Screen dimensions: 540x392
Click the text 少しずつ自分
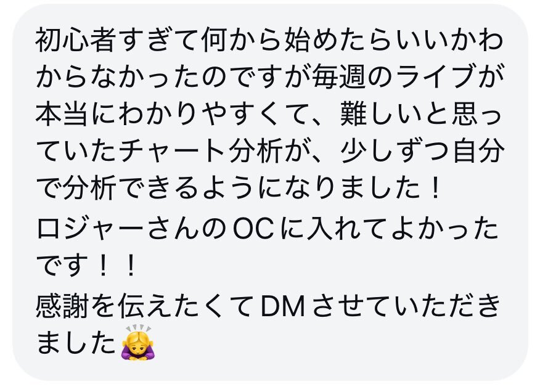422,151
